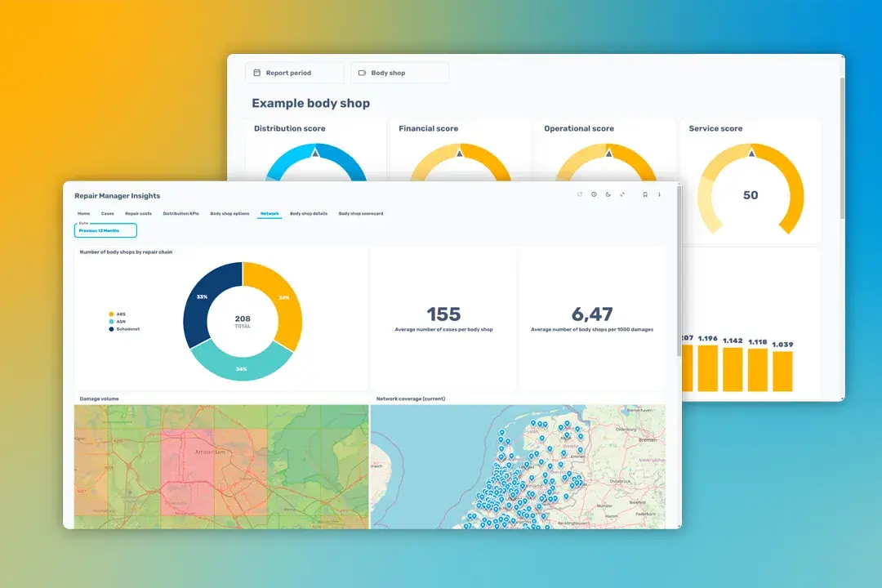Viewport: 882px width, 588px height.
Task: Click the Operational score gauge
Action: click(606, 162)
